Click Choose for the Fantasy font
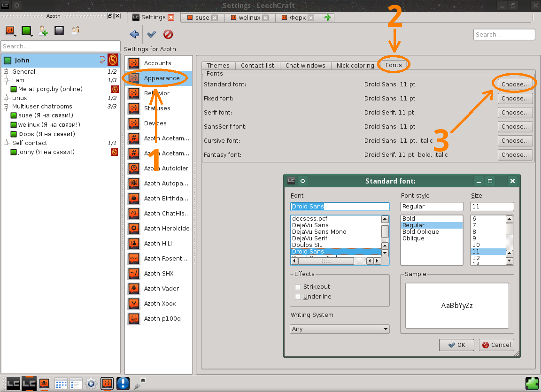This screenshot has width=541, height=392. click(515, 155)
